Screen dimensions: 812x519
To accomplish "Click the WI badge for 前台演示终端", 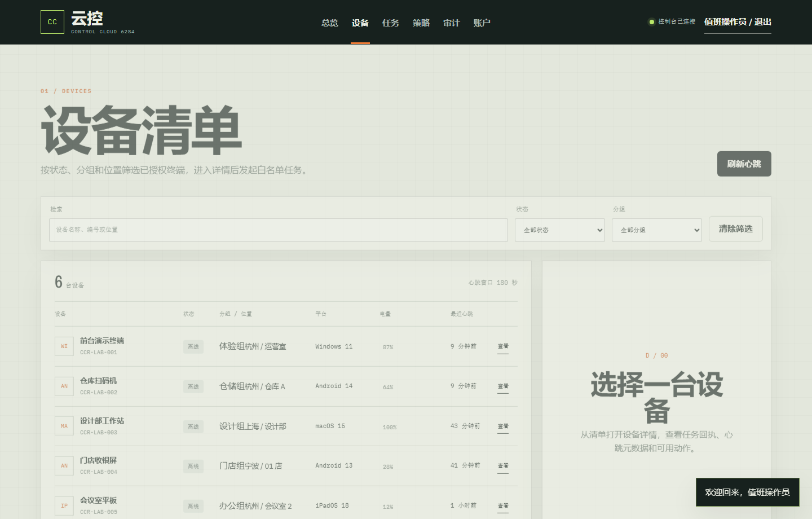I will [x=64, y=346].
